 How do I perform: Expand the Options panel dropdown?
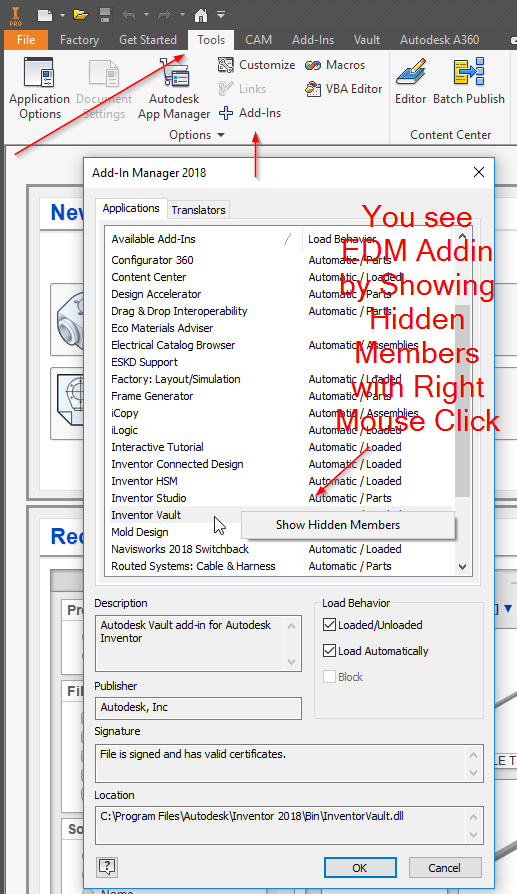tap(221, 135)
